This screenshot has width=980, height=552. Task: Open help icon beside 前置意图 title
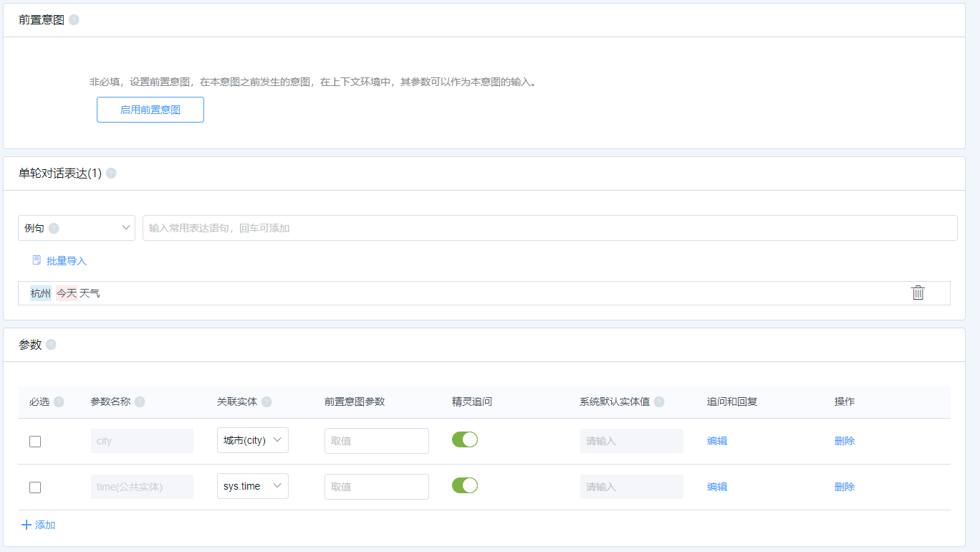(74, 20)
